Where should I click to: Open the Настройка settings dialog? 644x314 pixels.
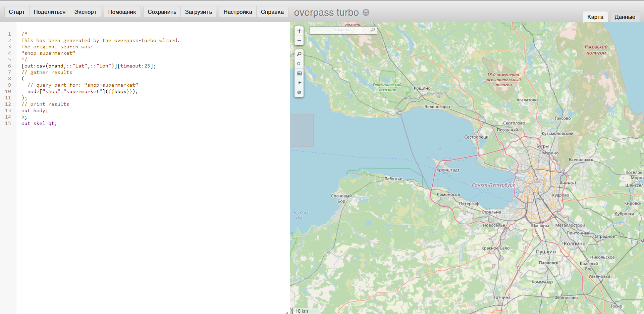[238, 12]
